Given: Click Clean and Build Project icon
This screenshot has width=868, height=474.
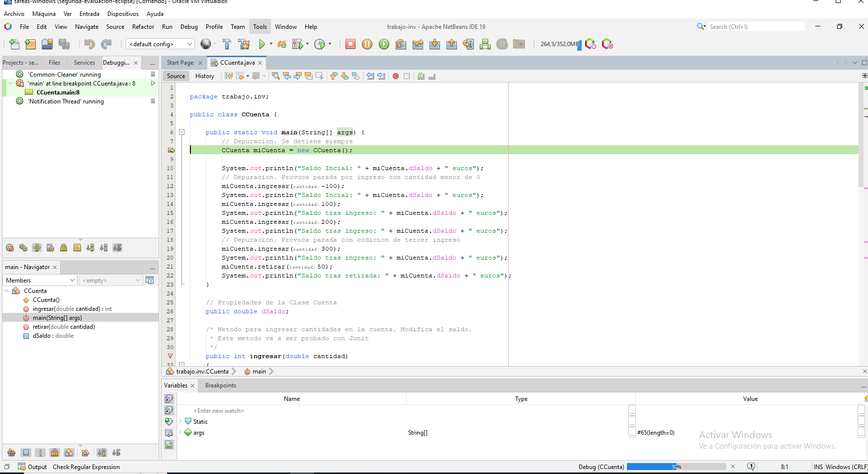Looking at the screenshot, I should point(244,44).
